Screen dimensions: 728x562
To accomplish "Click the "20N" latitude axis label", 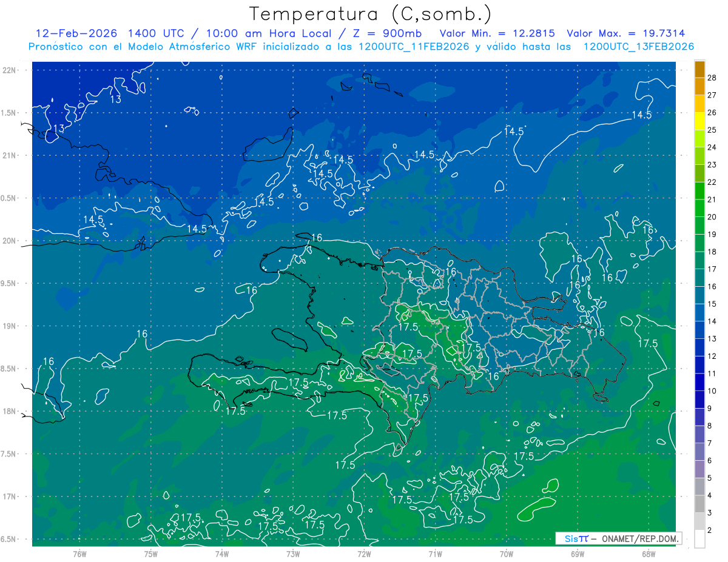I will pos(9,241).
